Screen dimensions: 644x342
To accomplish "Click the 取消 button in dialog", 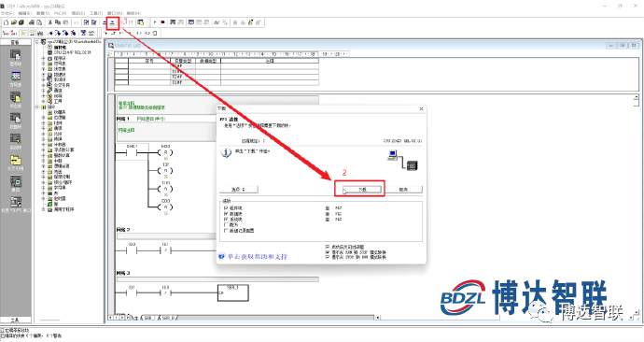I will pyautogui.click(x=403, y=189).
